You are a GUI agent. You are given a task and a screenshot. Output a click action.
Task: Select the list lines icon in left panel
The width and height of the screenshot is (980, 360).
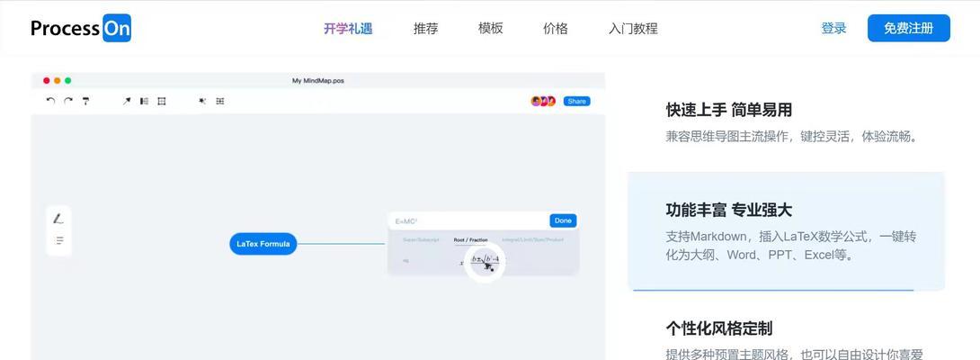59,240
